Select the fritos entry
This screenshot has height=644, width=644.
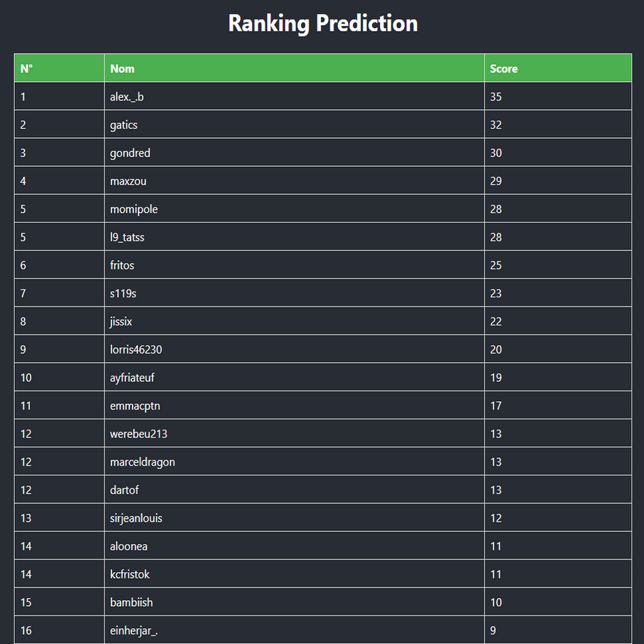122,265
